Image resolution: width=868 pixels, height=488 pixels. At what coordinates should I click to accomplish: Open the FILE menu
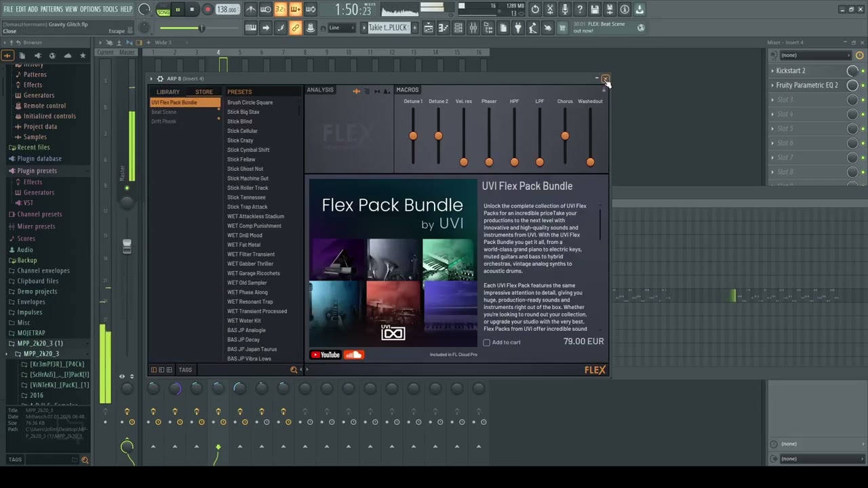pyautogui.click(x=8, y=9)
